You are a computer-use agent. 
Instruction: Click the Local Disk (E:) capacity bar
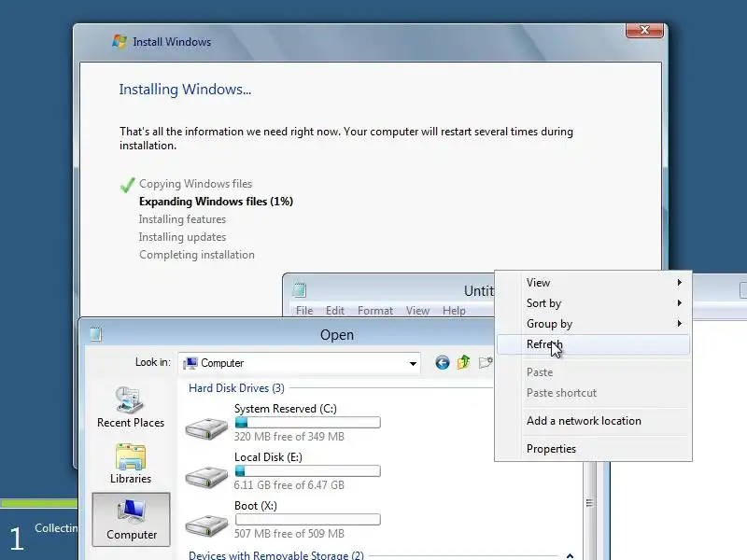pyautogui.click(x=308, y=471)
